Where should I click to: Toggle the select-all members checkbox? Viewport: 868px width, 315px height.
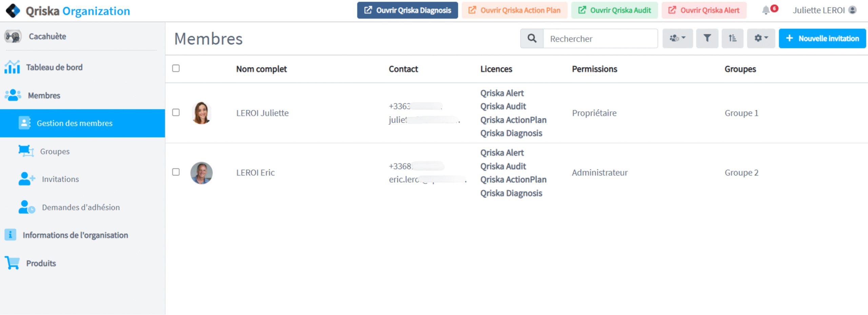(176, 68)
